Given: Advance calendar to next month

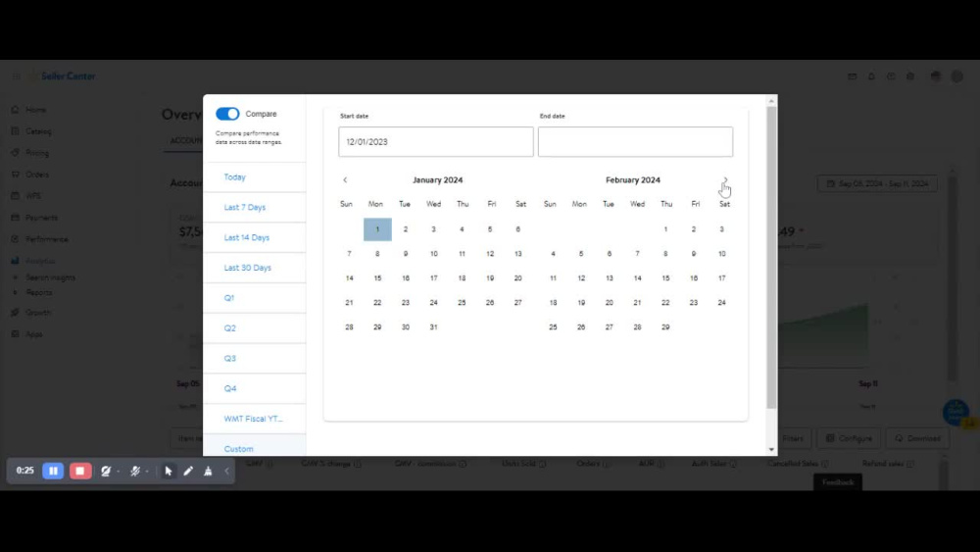Looking at the screenshot, I should 725,180.
